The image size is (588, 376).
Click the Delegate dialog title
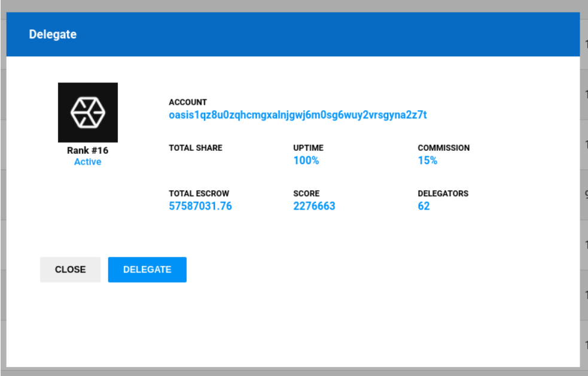pos(53,34)
